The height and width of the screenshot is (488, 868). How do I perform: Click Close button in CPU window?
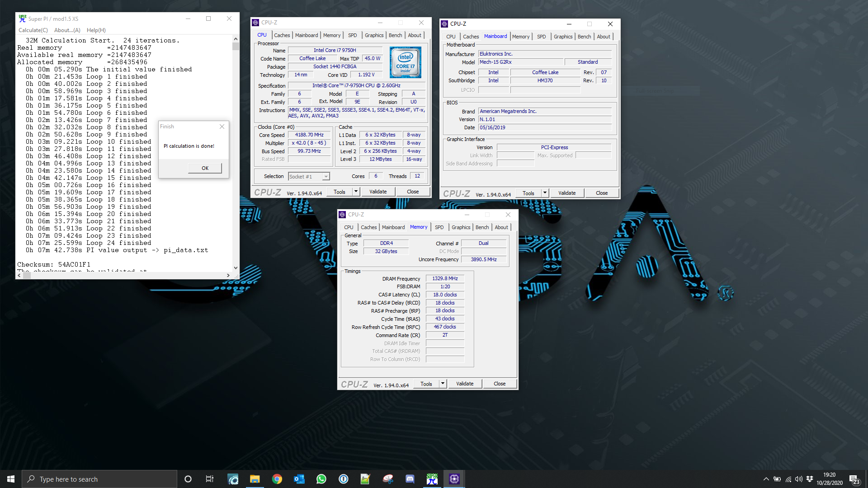pos(413,192)
